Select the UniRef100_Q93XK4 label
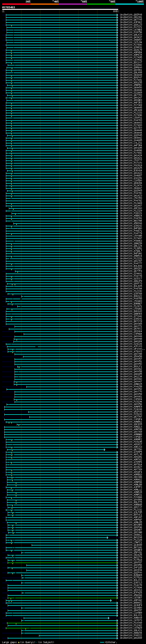 [x=131, y=331]
